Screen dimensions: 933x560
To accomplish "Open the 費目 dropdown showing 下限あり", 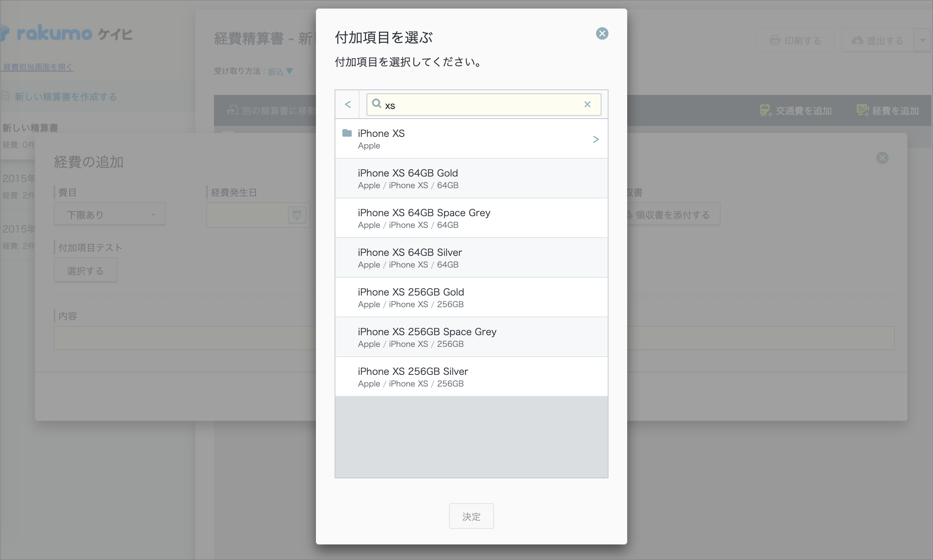I will pyautogui.click(x=110, y=214).
